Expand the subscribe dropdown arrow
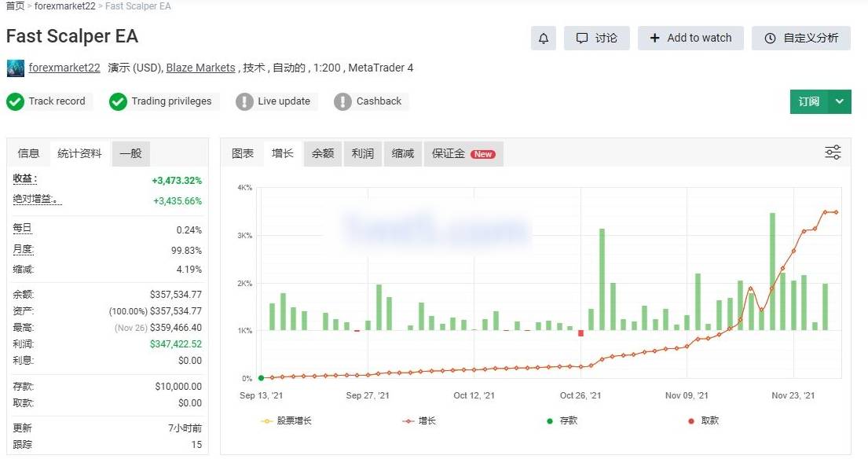This screenshot has width=868, height=459. click(840, 102)
